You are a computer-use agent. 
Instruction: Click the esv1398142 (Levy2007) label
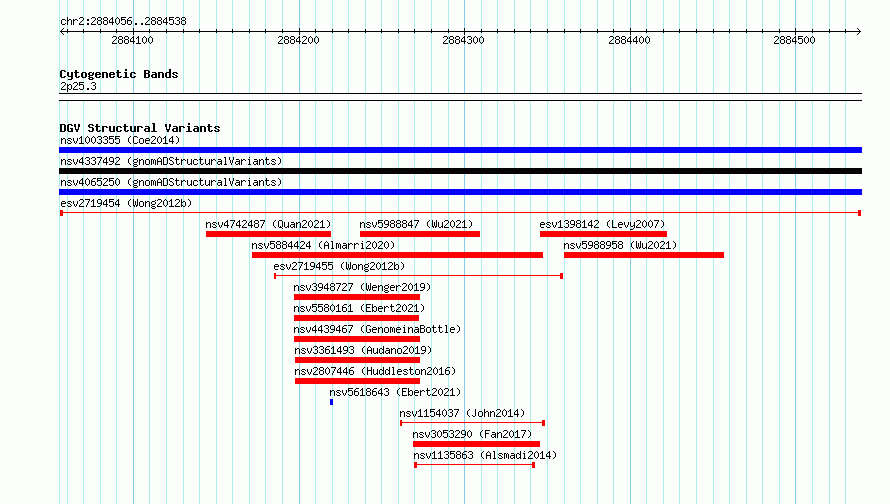[x=602, y=224]
